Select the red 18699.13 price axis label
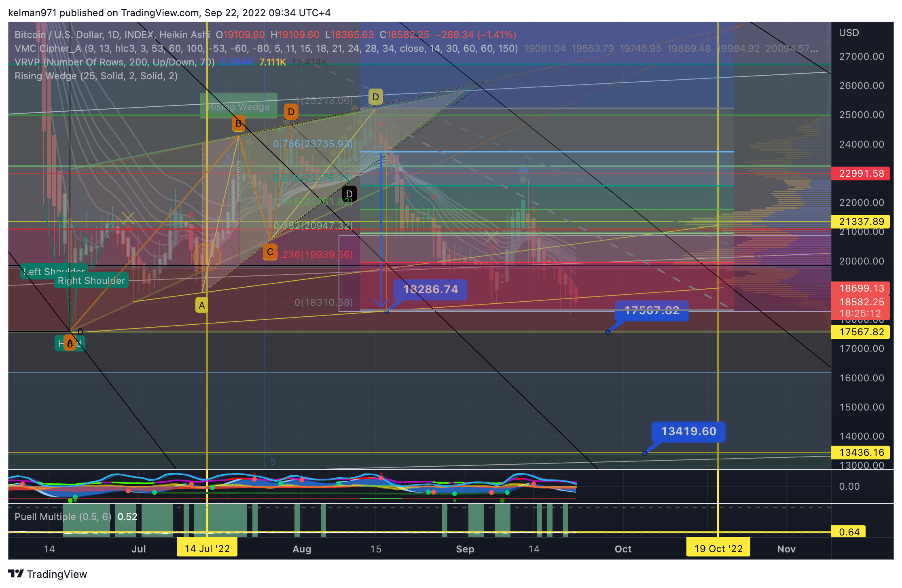This screenshot has height=588, width=902. [x=860, y=288]
